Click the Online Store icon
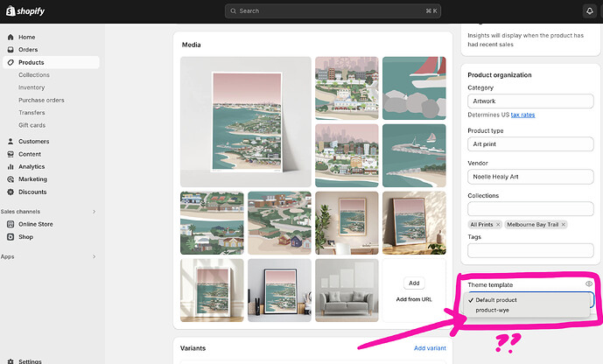This screenshot has width=603, height=364. [x=11, y=224]
